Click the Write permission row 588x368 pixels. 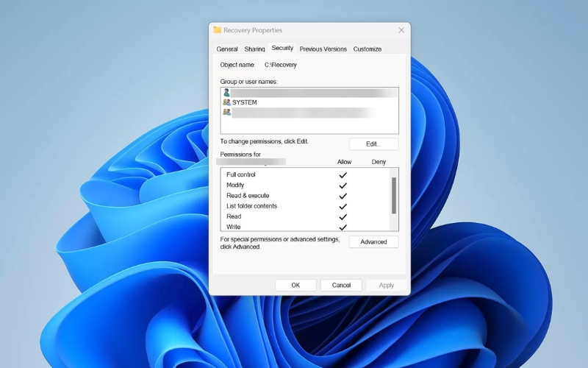(x=305, y=227)
